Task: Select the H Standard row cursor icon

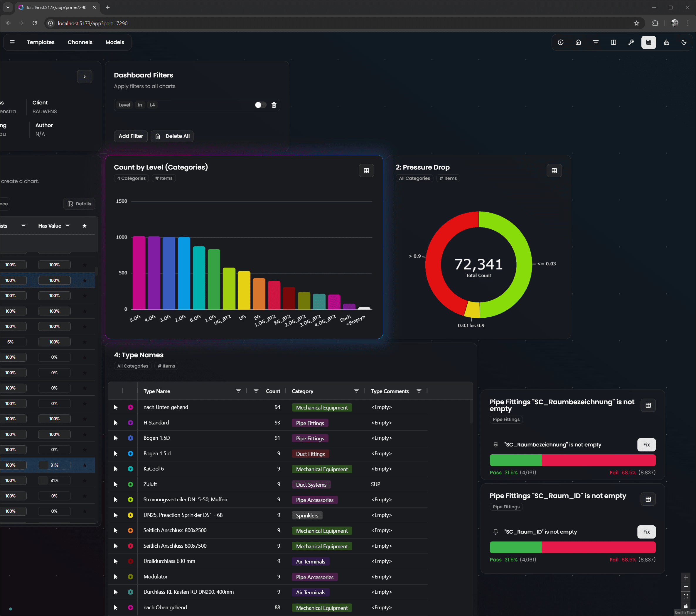Action: (x=116, y=423)
